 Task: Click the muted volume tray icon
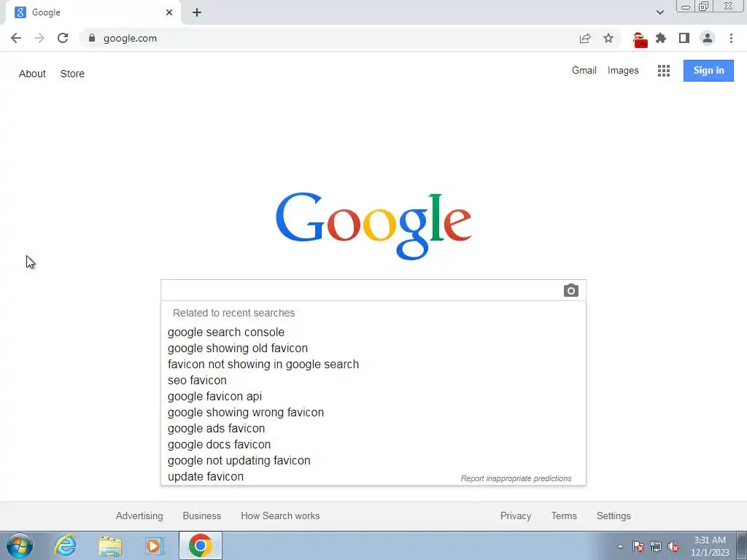point(673,547)
